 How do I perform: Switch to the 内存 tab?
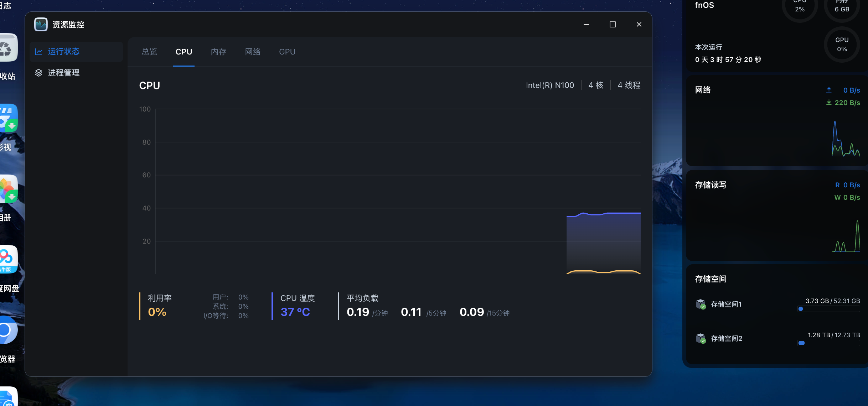click(218, 52)
